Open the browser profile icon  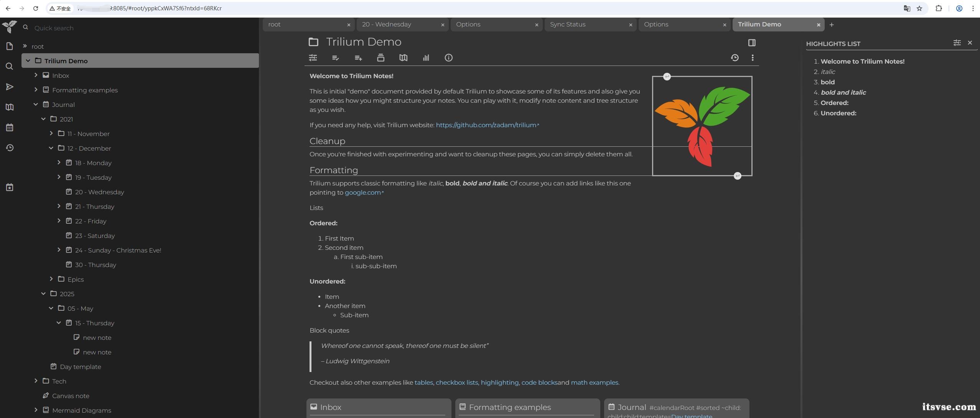959,8
